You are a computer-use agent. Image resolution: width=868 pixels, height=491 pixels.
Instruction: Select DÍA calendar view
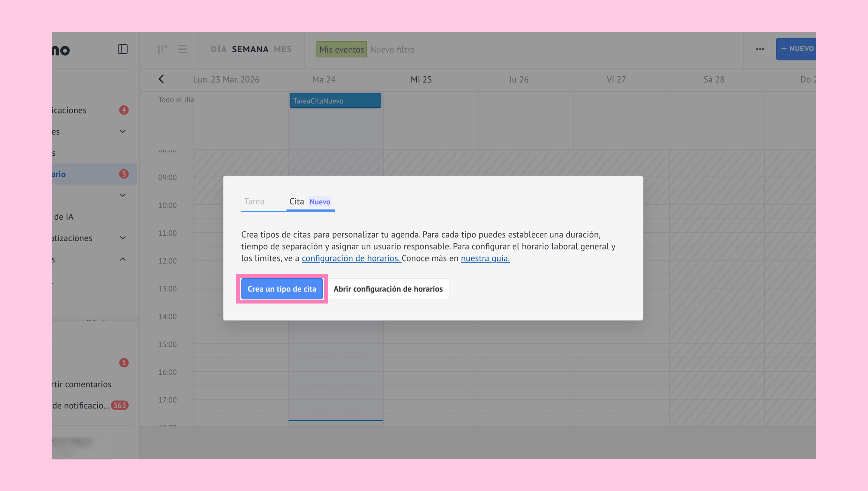click(x=219, y=49)
